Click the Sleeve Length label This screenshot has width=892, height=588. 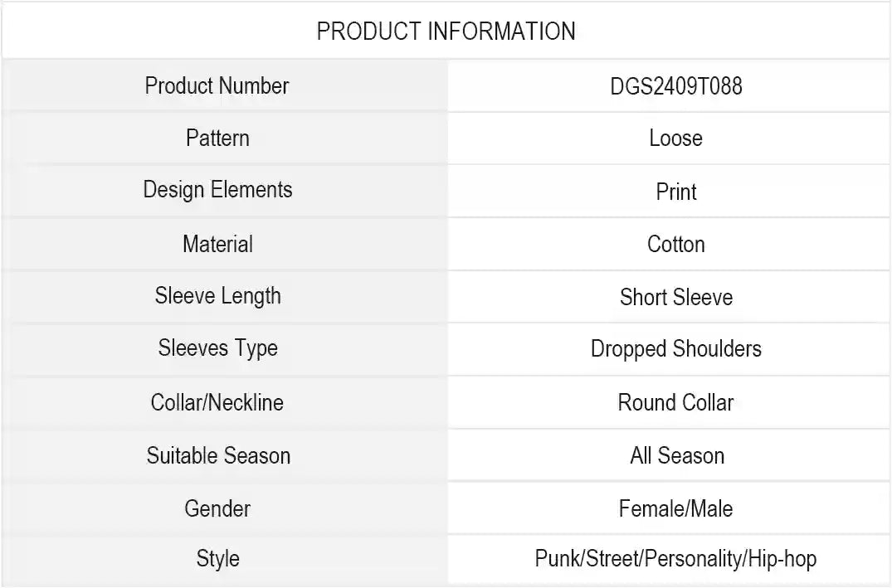click(217, 296)
